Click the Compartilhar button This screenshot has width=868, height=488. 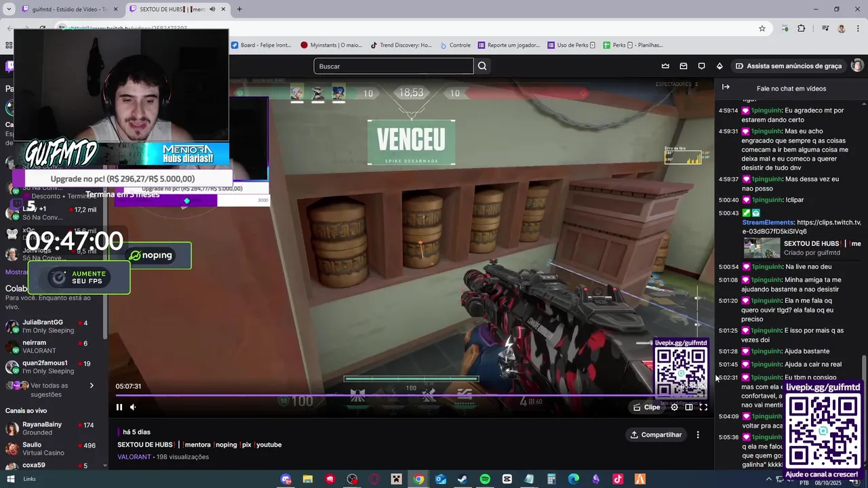[x=655, y=434]
